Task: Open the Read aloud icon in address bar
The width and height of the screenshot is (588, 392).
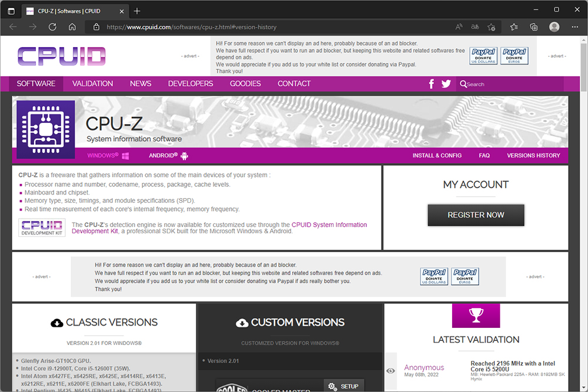Action: tap(459, 27)
